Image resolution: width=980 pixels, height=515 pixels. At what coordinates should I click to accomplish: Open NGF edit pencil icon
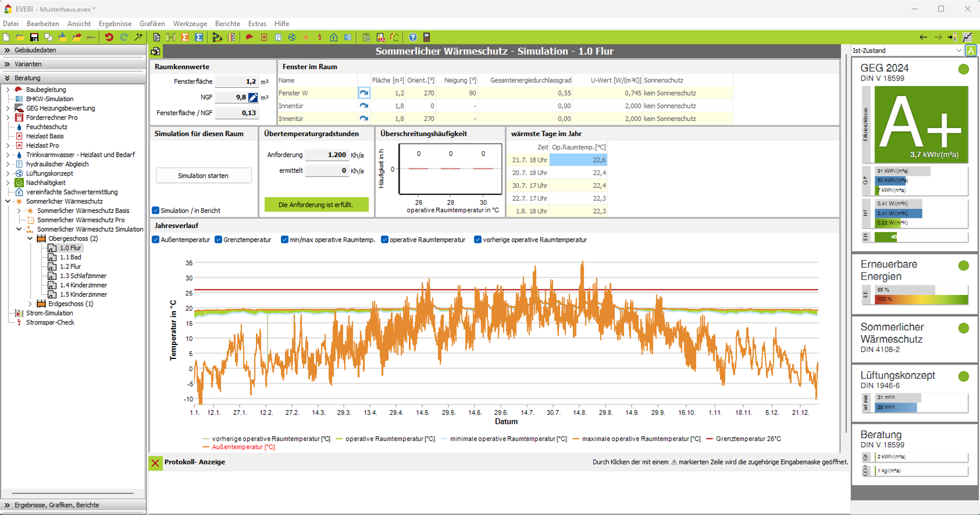point(253,97)
